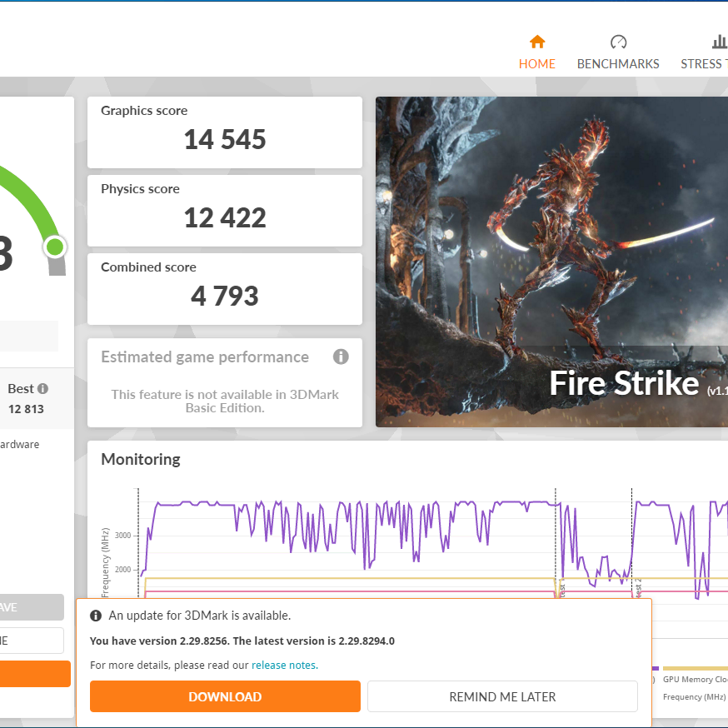The height and width of the screenshot is (728, 728).
Task: Click the Combined score value 4 793
Action: coord(225,296)
